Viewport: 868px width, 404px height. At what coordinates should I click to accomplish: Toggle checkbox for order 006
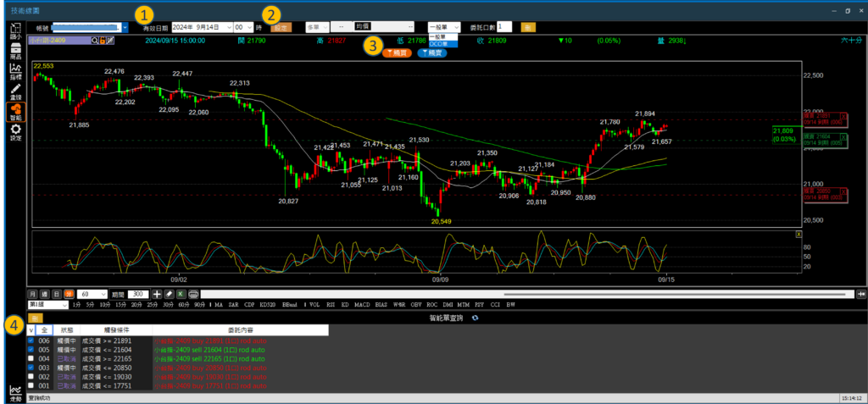pos(31,341)
